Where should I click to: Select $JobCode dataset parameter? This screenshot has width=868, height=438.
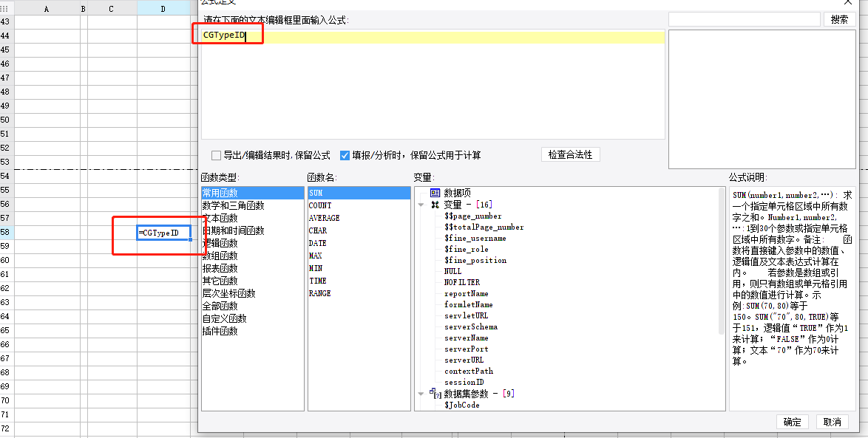(461, 406)
